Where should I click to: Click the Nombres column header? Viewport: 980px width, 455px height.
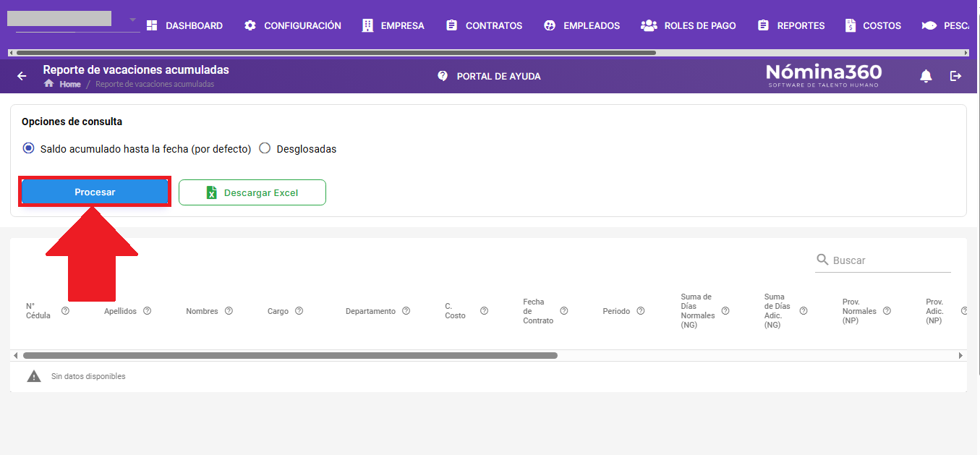(x=202, y=311)
